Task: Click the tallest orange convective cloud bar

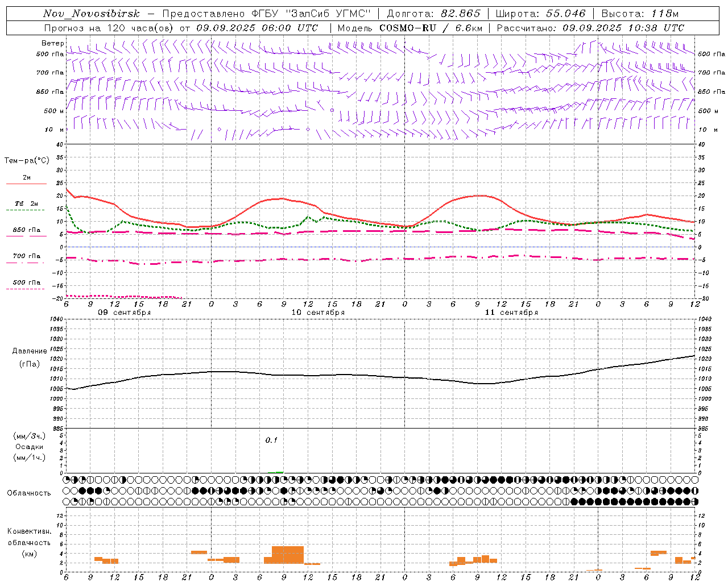Action: 288,555
